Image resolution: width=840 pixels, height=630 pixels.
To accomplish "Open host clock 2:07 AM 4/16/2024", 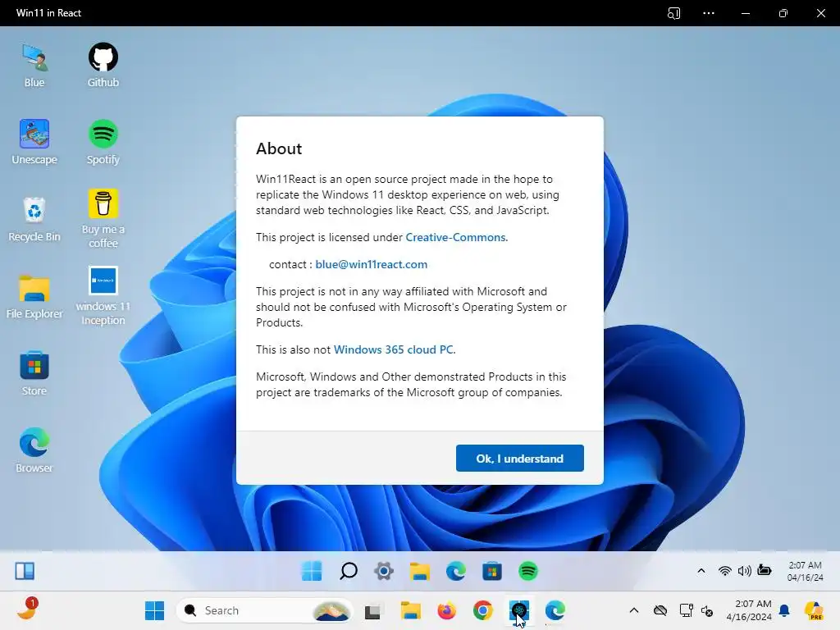I will (749, 610).
